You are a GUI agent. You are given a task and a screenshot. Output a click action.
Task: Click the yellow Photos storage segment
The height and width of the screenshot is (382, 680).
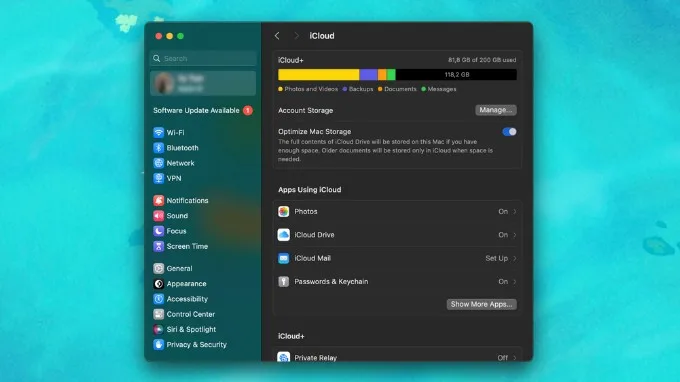click(319, 75)
